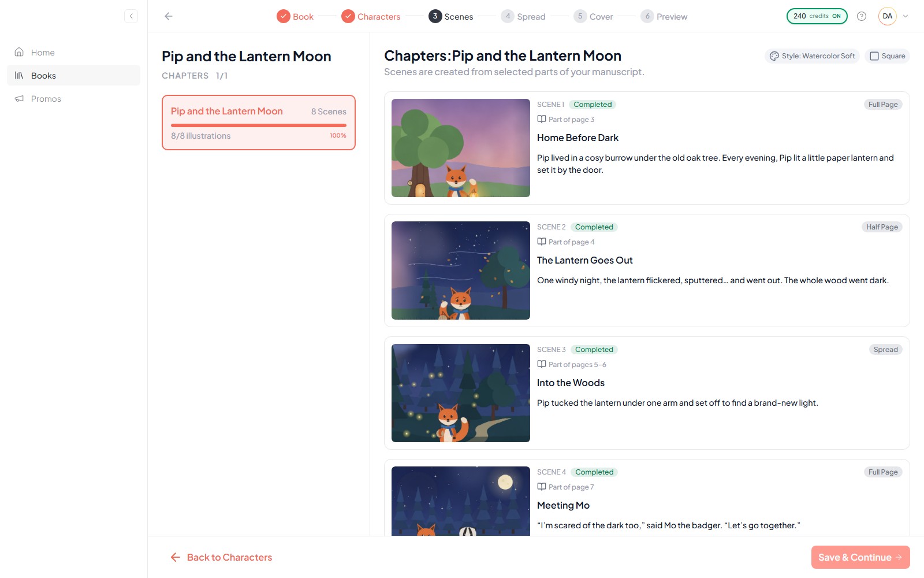Click the book icon beside Part of pages 5-6

coord(542,364)
